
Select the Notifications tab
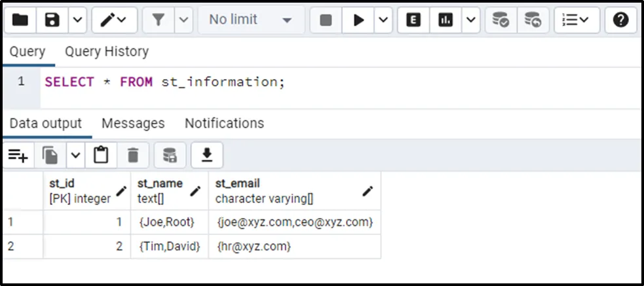click(224, 123)
